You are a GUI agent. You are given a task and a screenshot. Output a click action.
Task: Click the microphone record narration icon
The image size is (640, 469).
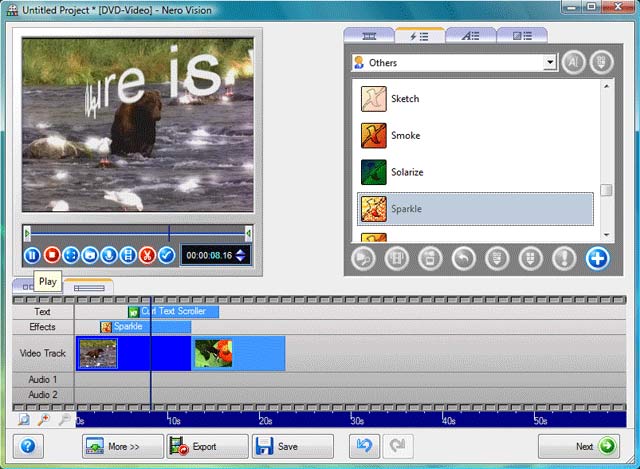109,255
